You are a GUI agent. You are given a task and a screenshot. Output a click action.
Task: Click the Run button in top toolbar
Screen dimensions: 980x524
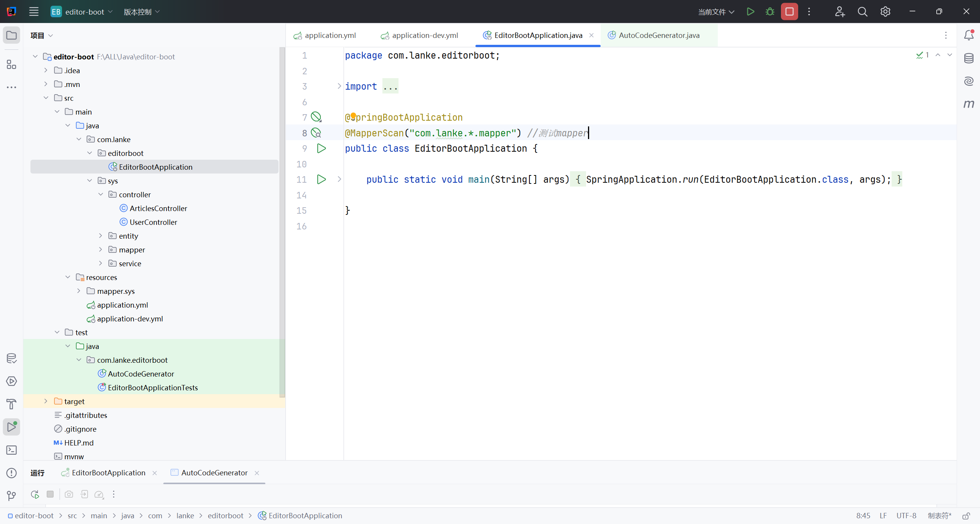pyautogui.click(x=750, y=11)
